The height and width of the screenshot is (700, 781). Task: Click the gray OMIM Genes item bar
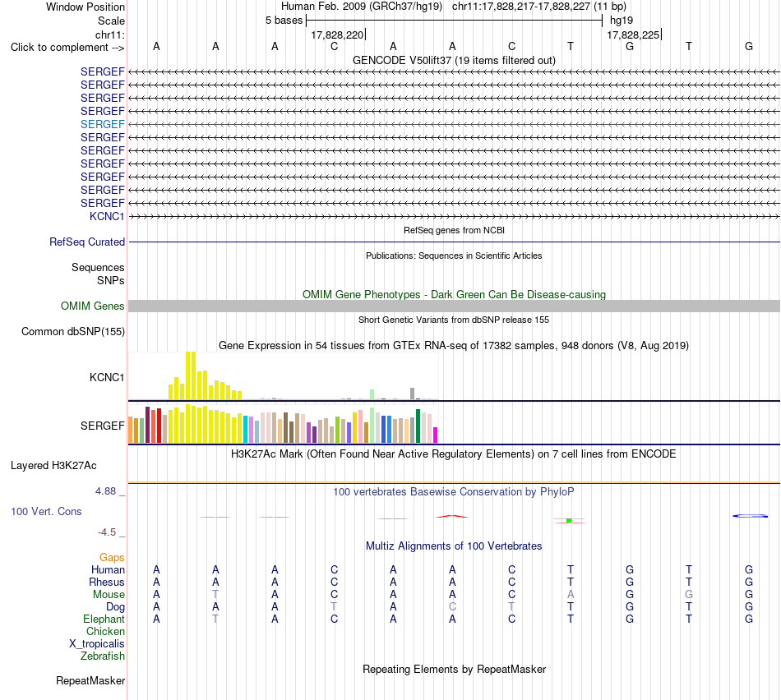click(454, 306)
